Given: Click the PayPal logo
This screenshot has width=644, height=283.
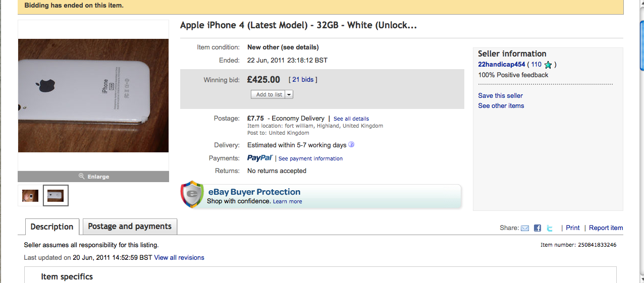Looking at the screenshot, I should 260,158.
